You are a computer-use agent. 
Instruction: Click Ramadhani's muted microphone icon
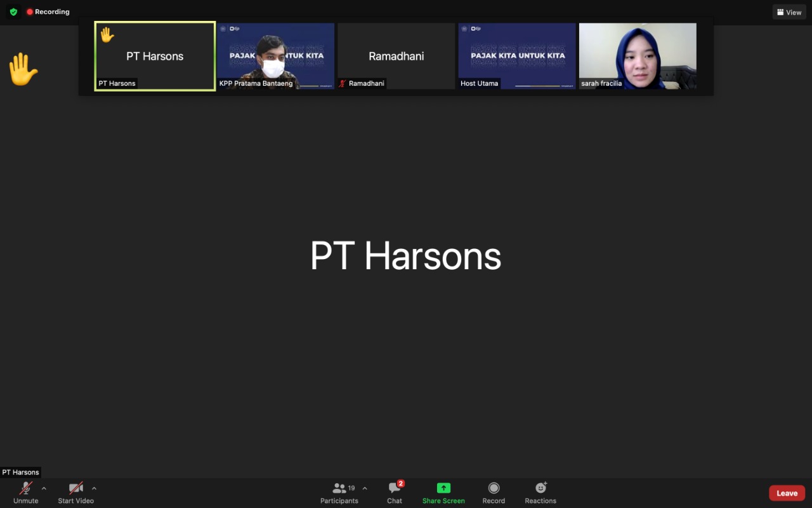point(343,83)
